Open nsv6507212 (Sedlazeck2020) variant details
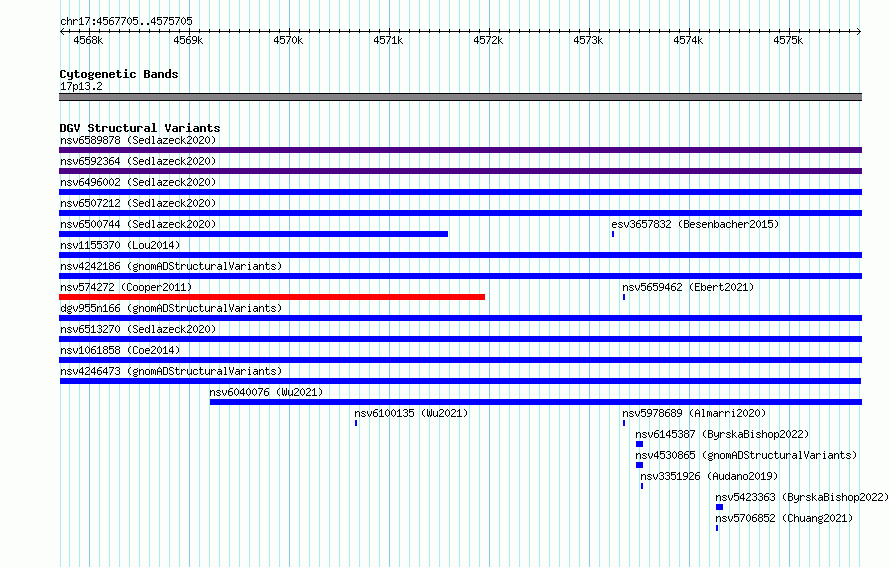Image resolution: width=890 pixels, height=567 pixels. 138,203
